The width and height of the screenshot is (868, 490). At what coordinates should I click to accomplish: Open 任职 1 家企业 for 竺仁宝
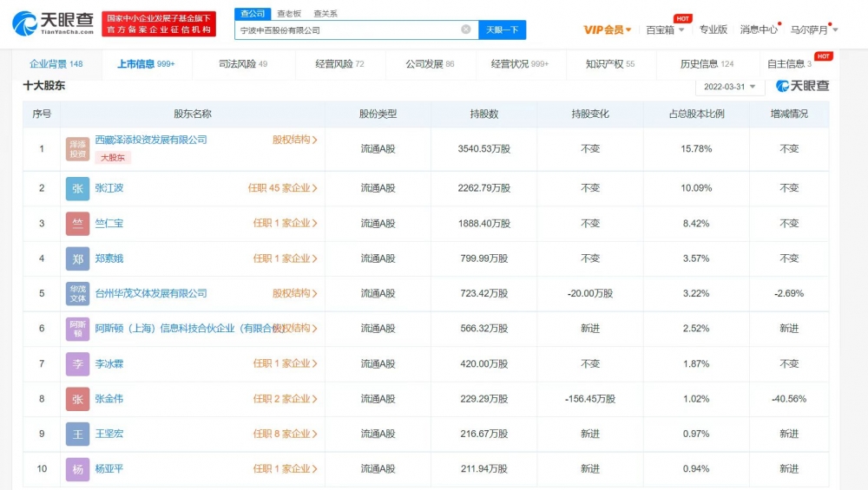click(x=285, y=224)
